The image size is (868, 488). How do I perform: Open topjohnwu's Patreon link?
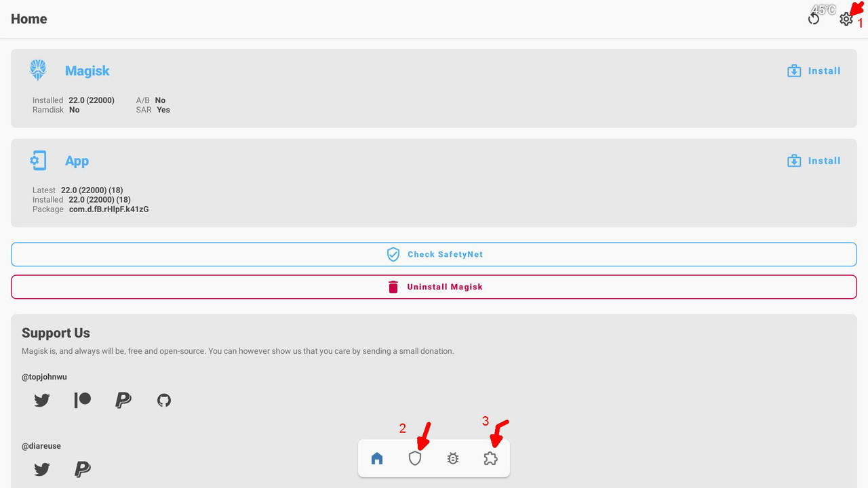83,401
